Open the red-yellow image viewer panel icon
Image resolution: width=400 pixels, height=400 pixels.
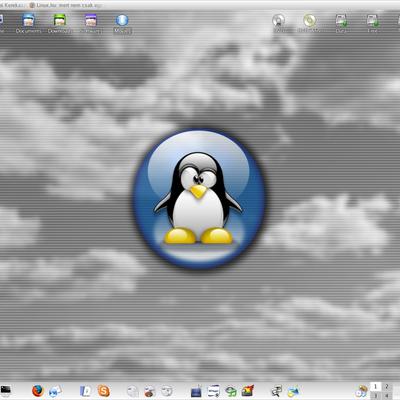pos(248,390)
